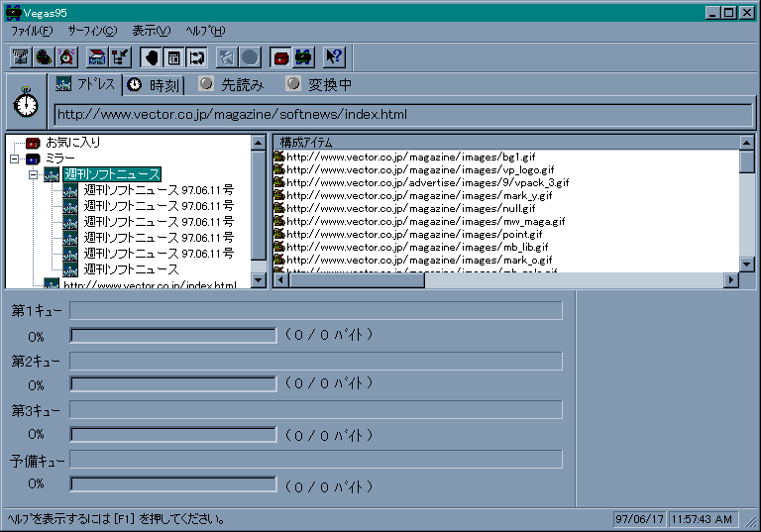Click the alarm clock toolbar icon
Image resolution: width=761 pixels, height=532 pixels.
(66, 57)
